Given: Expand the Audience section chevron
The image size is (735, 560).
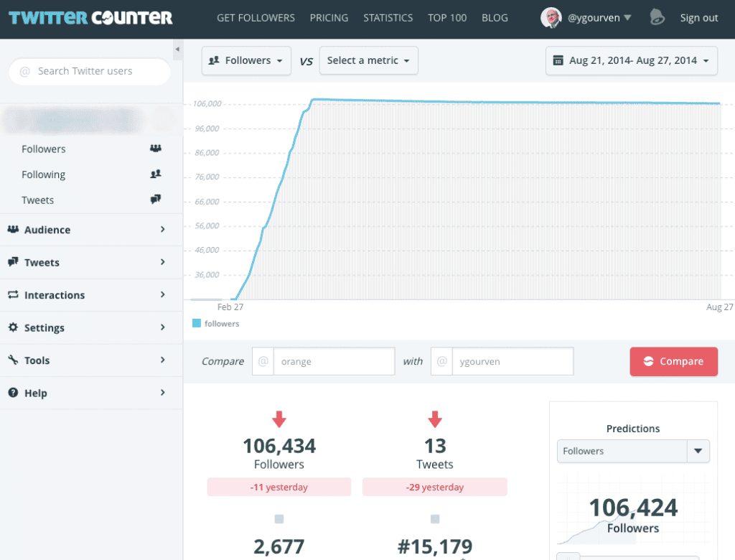Looking at the screenshot, I should coord(163,229).
